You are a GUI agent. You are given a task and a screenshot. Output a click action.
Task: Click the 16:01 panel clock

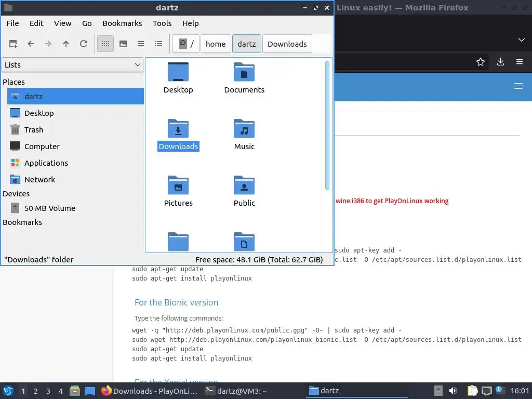coord(520,391)
